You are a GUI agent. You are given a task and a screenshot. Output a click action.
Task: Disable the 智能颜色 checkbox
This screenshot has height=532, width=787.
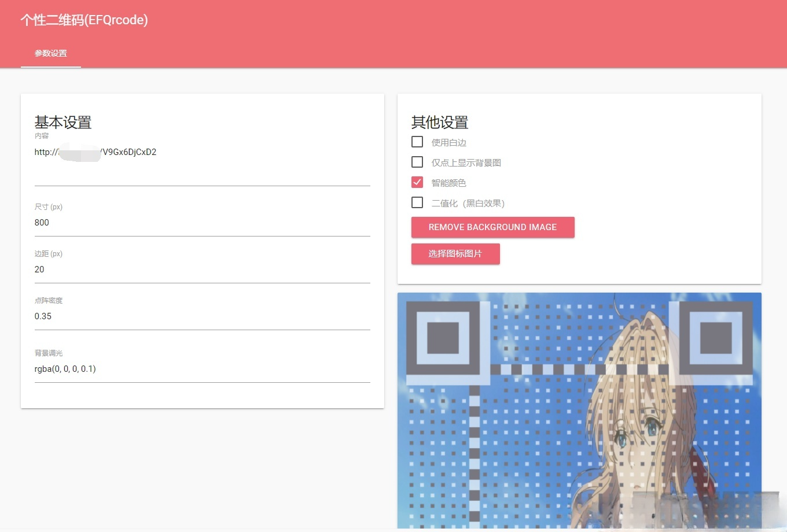click(417, 182)
